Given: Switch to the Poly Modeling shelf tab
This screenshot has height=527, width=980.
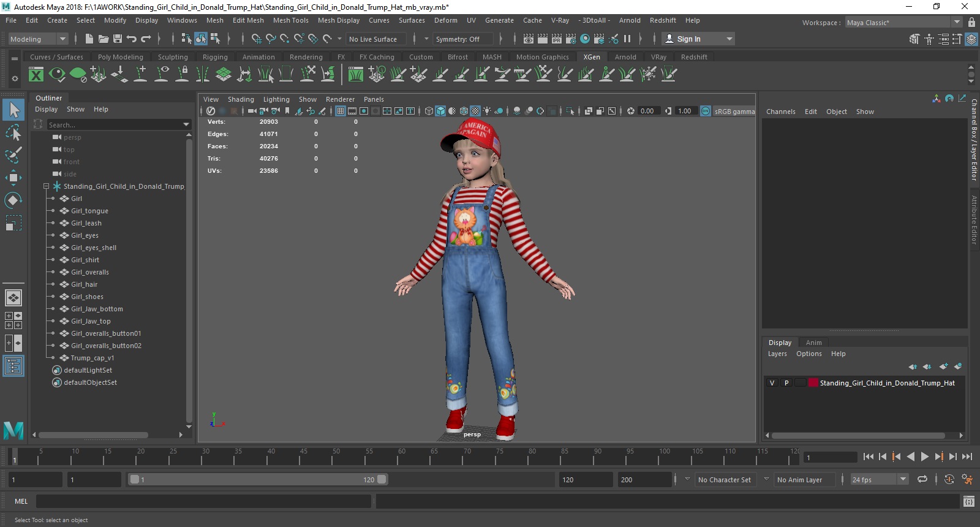Looking at the screenshot, I should 121,57.
